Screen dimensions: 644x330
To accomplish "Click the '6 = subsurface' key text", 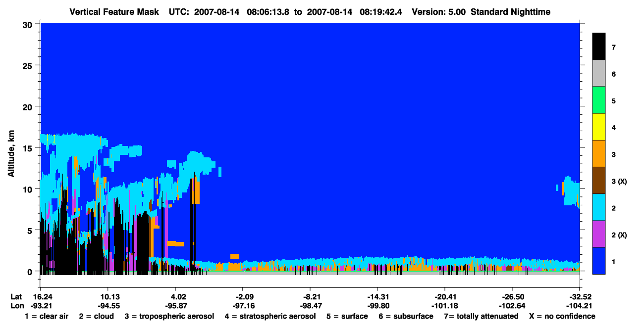I will pyautogui.click(x=406, y=316).
